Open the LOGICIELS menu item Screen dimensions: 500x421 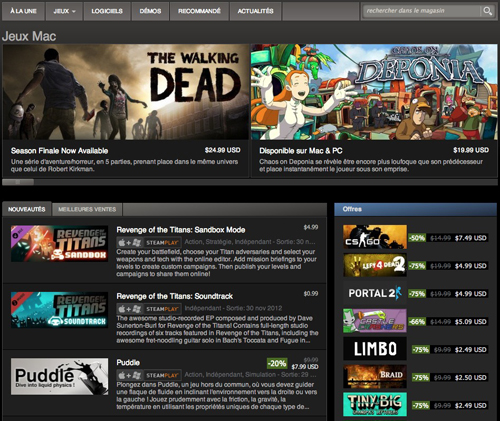pos(107,11)
